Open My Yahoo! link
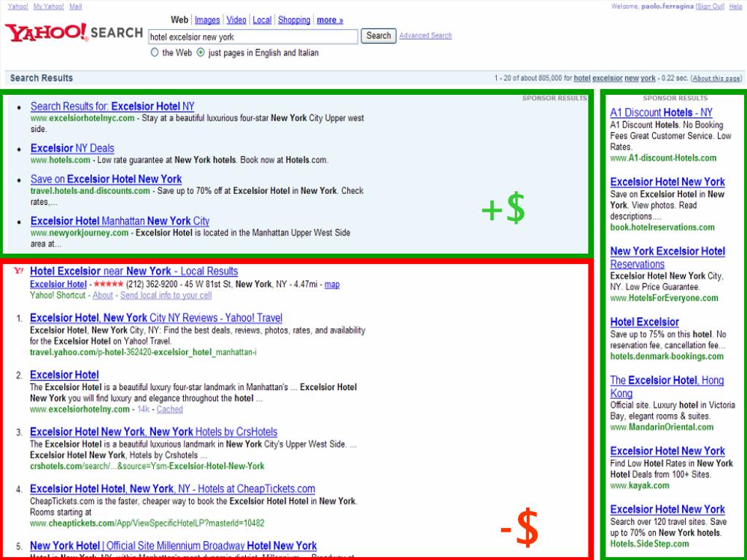 pos(49,7)
